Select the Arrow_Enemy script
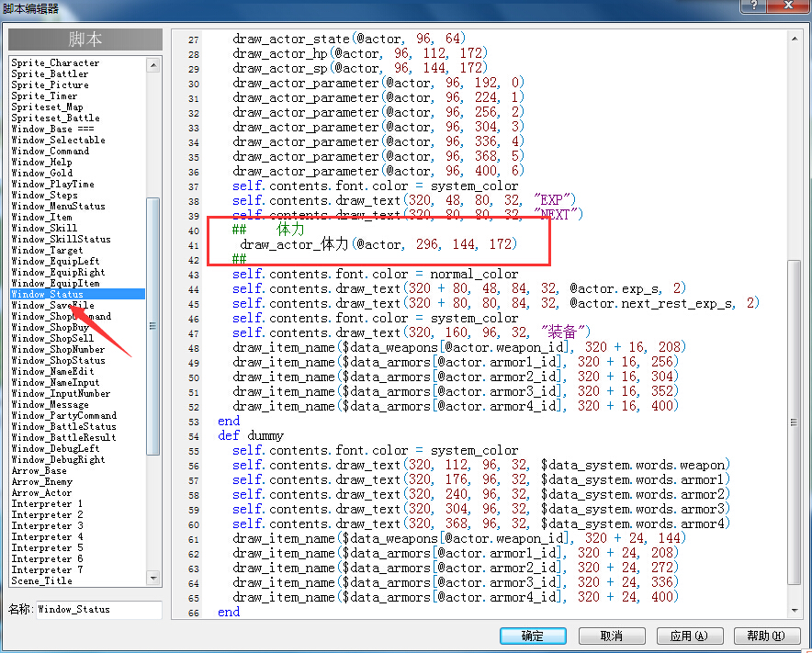 [41, 481]
